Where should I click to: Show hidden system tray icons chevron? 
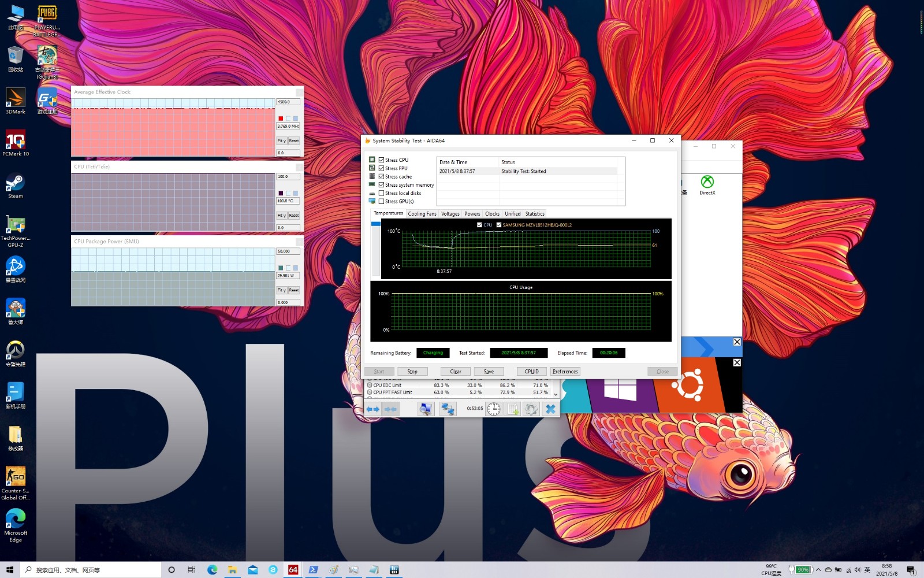(818, 570)
